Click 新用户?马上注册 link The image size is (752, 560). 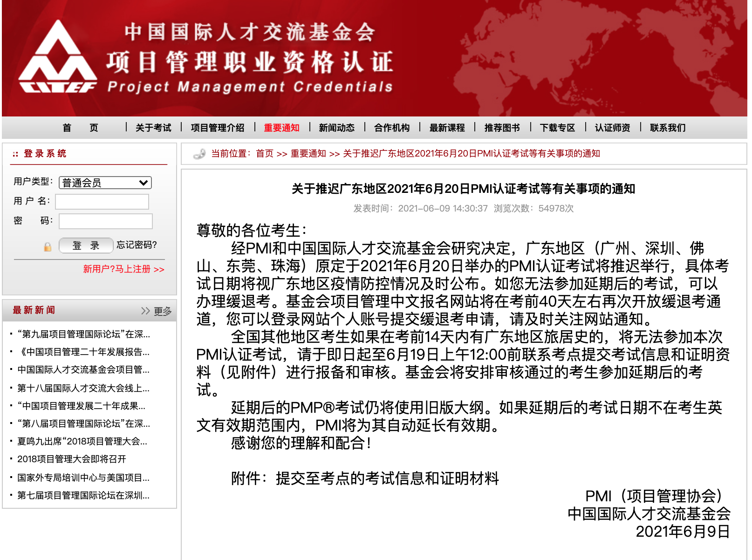123,269
